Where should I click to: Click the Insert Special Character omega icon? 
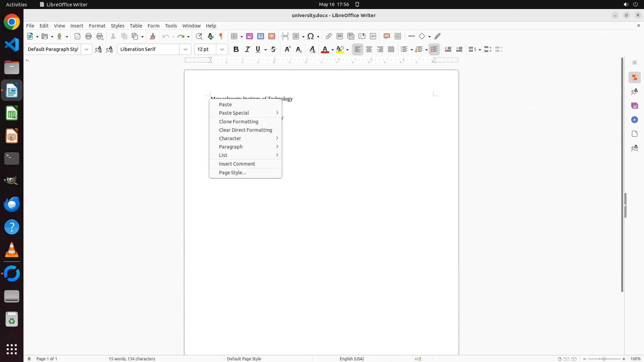tap(311, 37)
